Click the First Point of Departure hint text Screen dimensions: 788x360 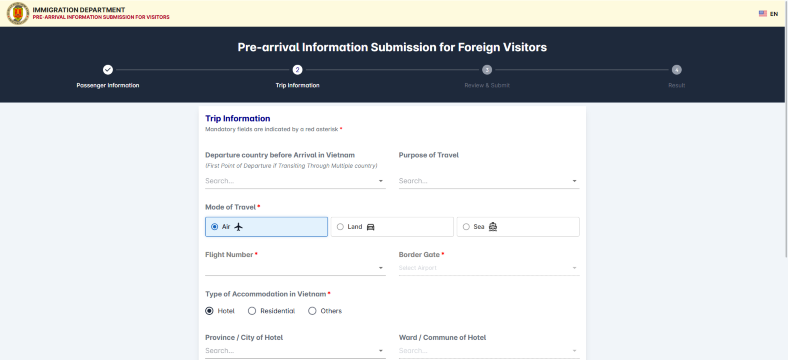tap(291, 166)
